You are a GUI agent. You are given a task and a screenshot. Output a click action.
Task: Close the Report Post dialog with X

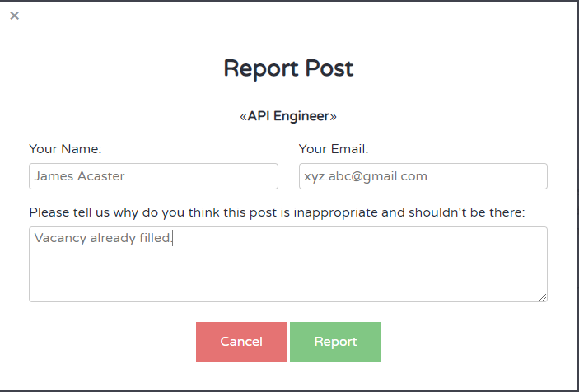click(x=14, y=16)
